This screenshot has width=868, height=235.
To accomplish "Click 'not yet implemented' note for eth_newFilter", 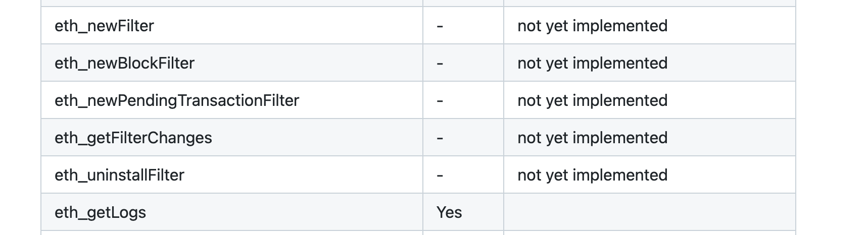I will click(592, 26).
